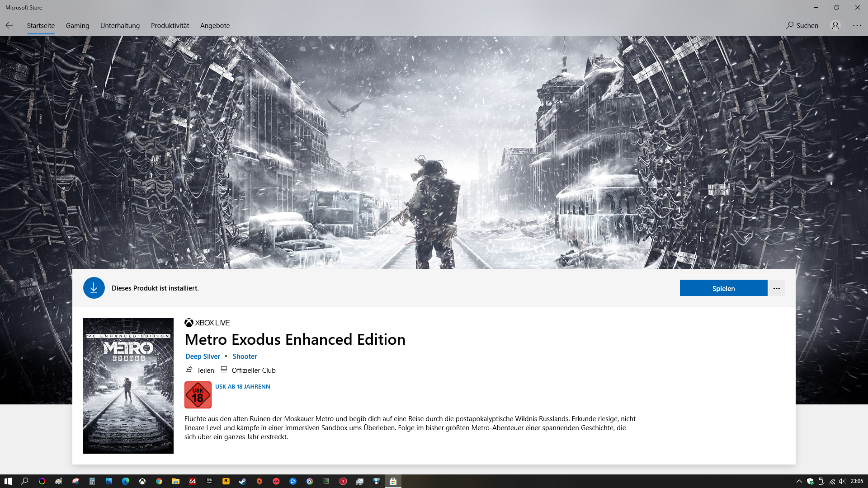Open the volume control in system tray

842,481
